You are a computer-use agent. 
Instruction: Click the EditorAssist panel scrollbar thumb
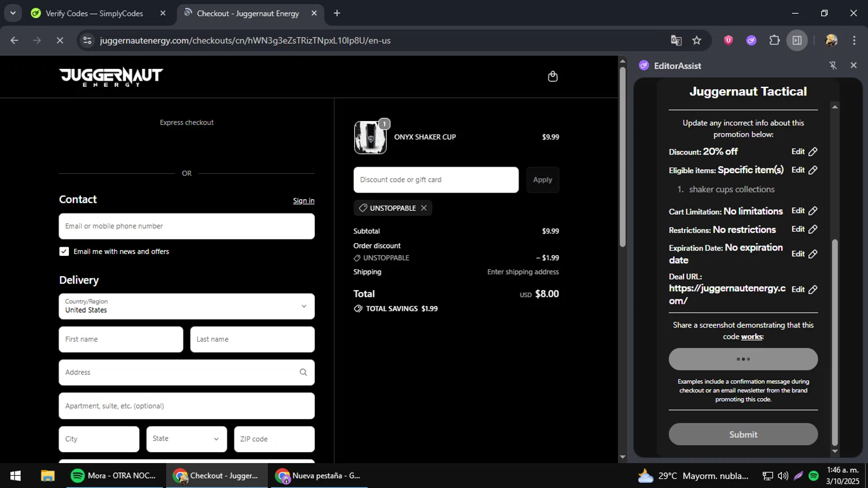[x=834, y=342]
